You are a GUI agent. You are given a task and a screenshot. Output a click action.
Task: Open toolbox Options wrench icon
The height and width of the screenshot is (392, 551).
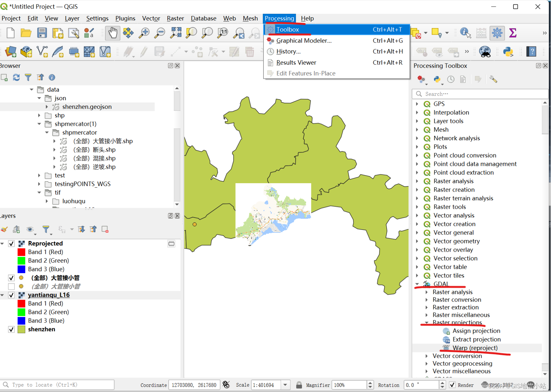(x=493, y=79)
